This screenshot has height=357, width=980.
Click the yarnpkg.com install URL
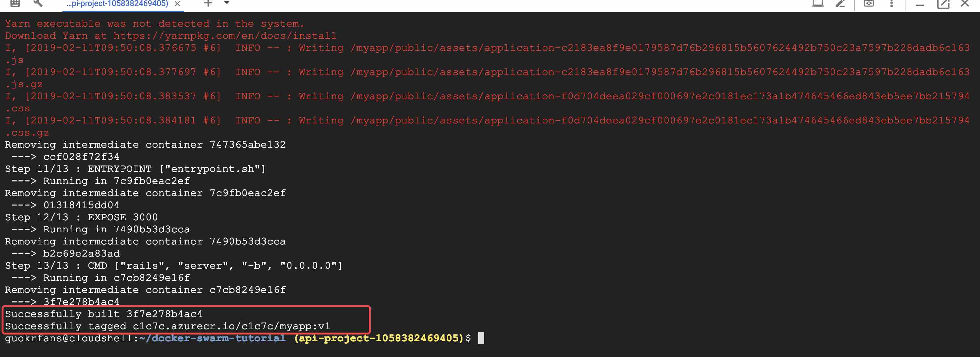click(x=225, y=36)
